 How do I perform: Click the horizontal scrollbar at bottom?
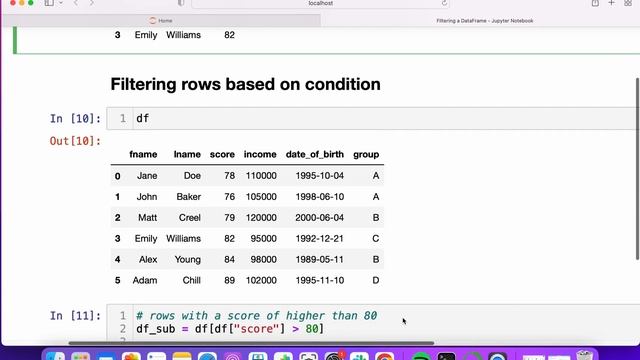(x=251, y=343)
